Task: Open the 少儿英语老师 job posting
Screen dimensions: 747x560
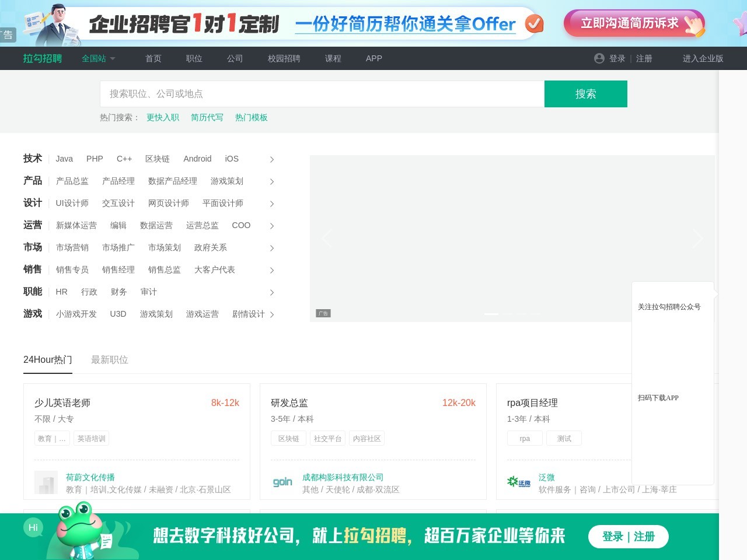Action: point(62,403)
